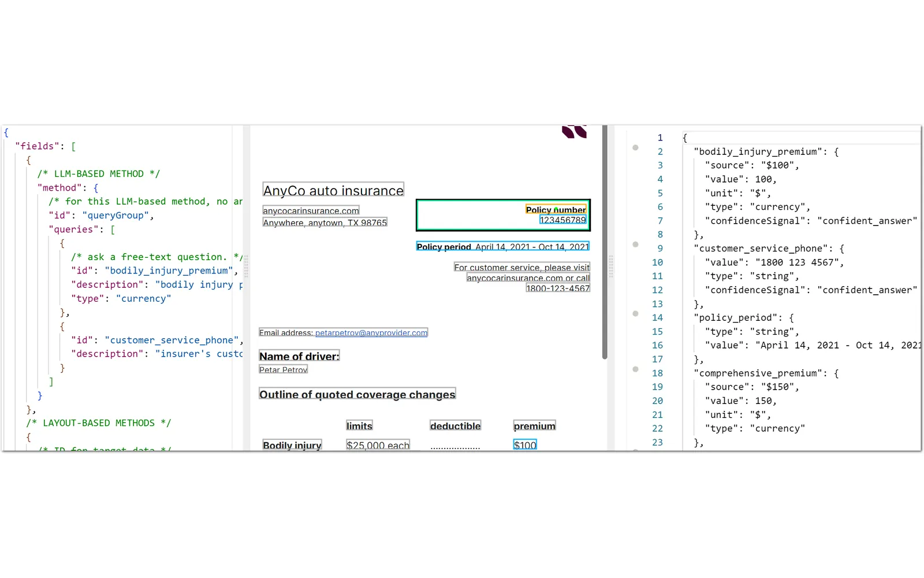The width and height of the screenshot is (924, 578).
Task: Click the "queries": [ line
Action: click(x=82, y=229)
